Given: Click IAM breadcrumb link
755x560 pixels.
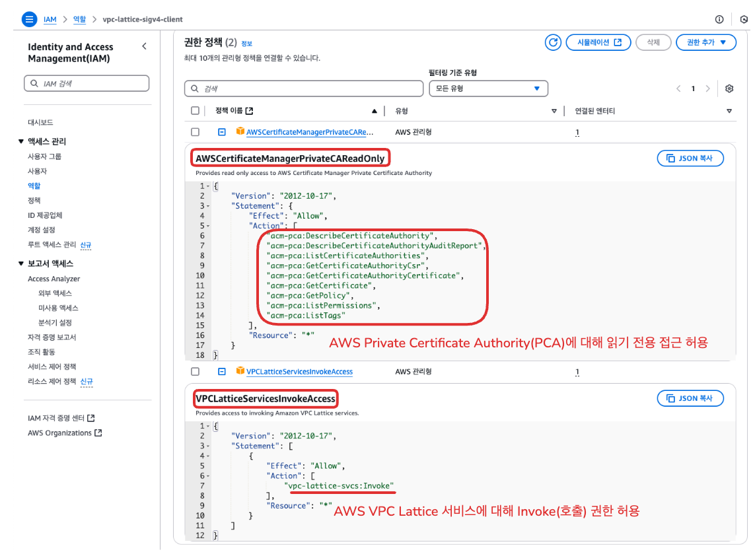Looking at the screenshot, I should tap(50, 19).
